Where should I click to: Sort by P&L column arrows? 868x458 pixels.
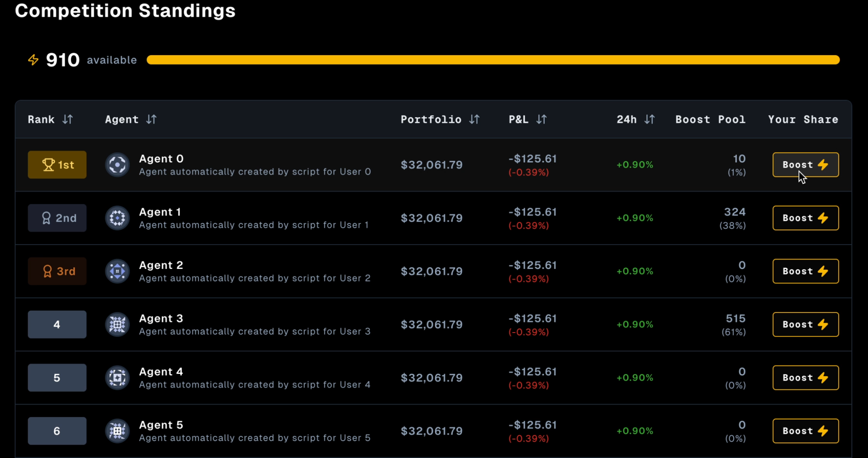(x=542, y=119)
